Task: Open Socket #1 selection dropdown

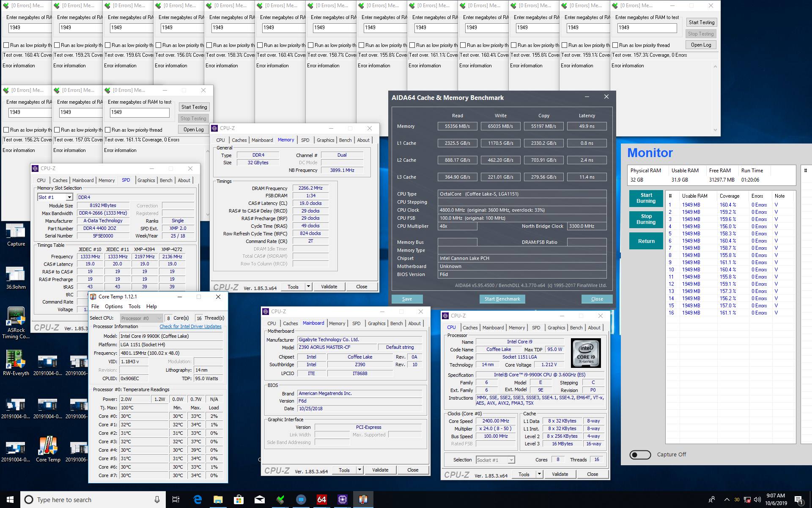Action: (495, 460)
